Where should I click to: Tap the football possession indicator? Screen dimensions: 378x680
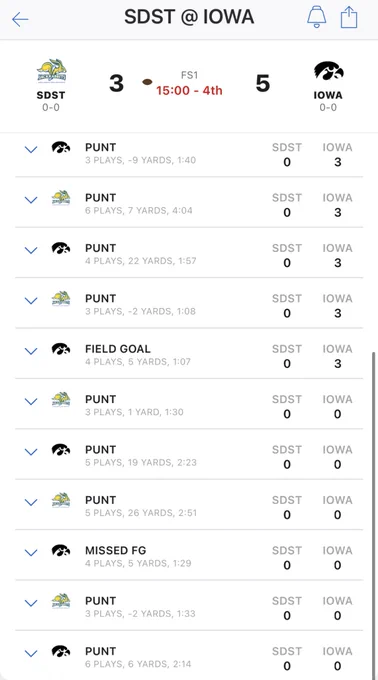pos(147,82)
